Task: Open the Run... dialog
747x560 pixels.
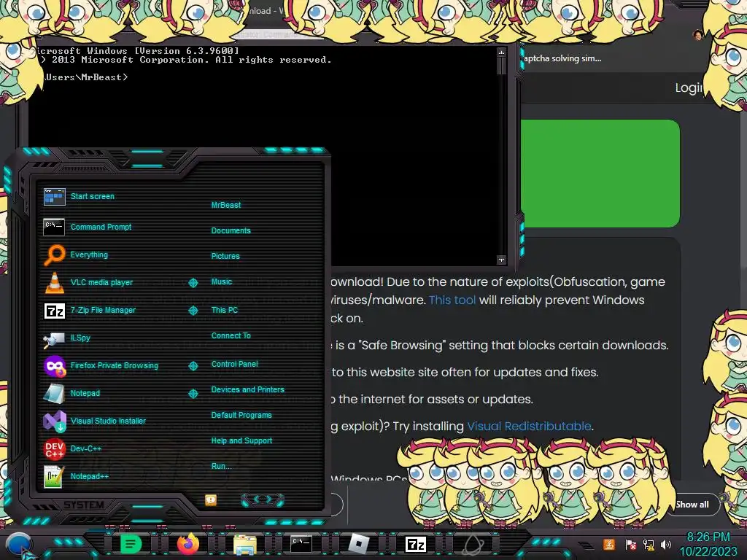Action: (x=221, y=466)
